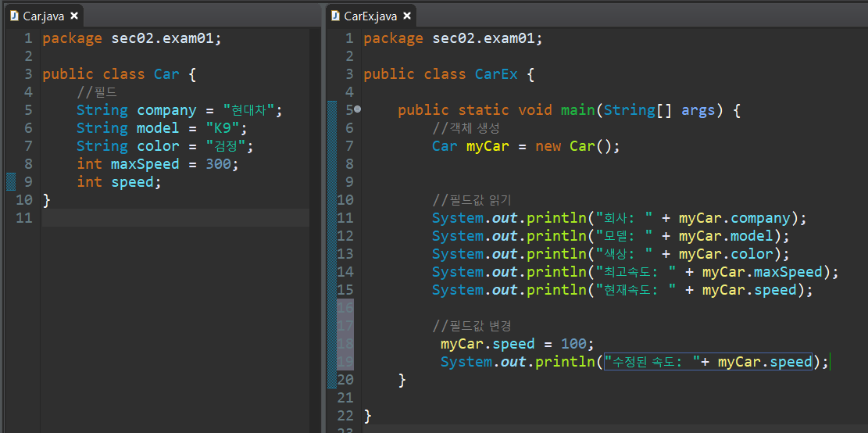Close the CarEx.java tab
Image resolution: width=868 pixels, height=433 pixels.
pos(407,16)
